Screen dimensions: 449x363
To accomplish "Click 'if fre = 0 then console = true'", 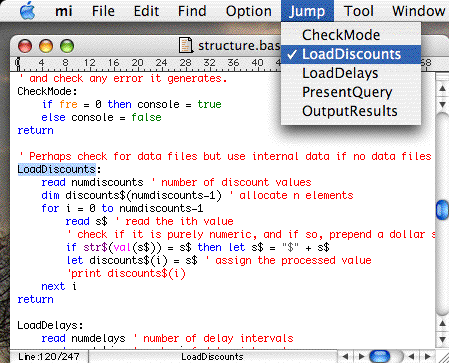I will pos(131,104).
